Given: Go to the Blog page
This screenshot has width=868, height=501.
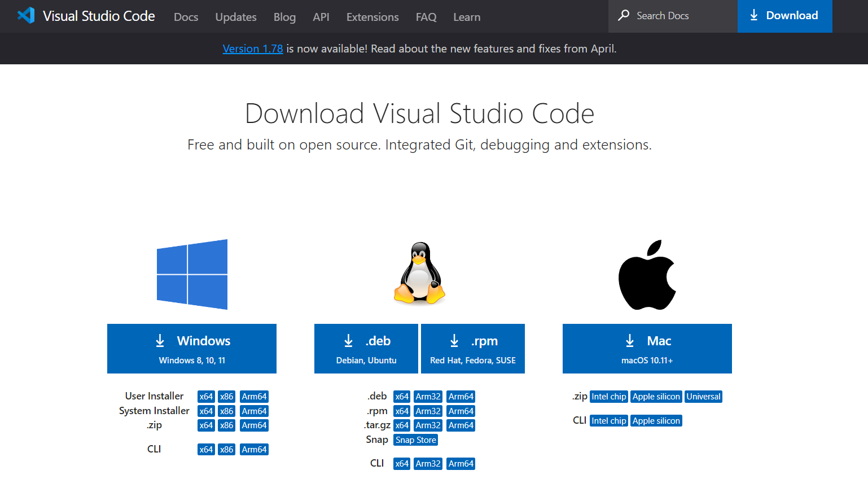Looking at the screenshot, I should click(284, 17).
